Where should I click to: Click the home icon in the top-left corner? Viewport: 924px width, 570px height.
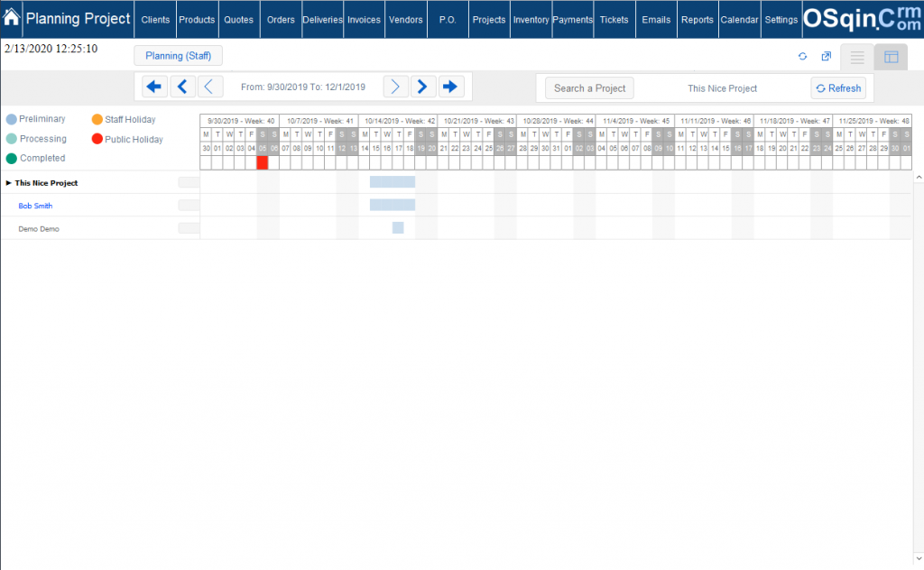[x=10, y=17]
